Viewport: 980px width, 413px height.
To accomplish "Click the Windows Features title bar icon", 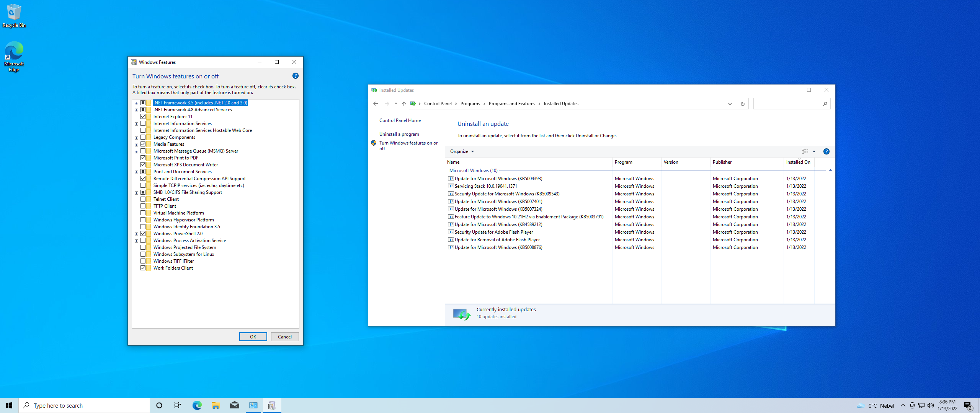I will [x=134, y=62].
